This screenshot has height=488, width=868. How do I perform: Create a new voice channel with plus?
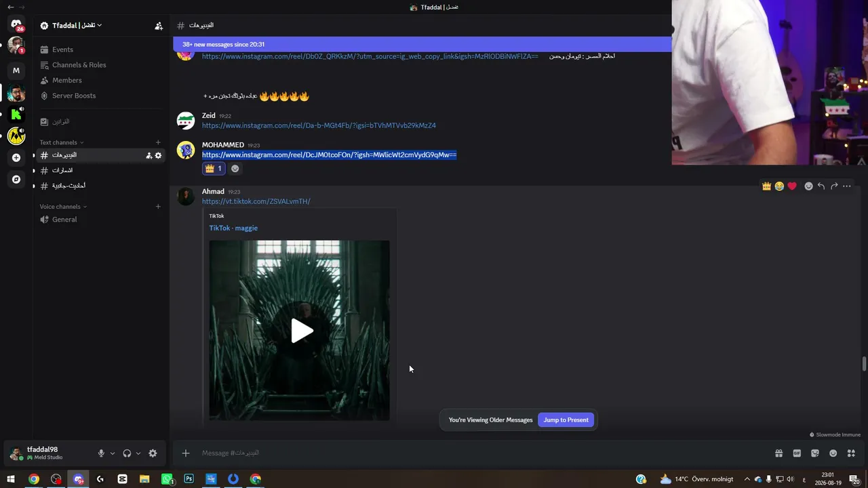tap(158, 207)
